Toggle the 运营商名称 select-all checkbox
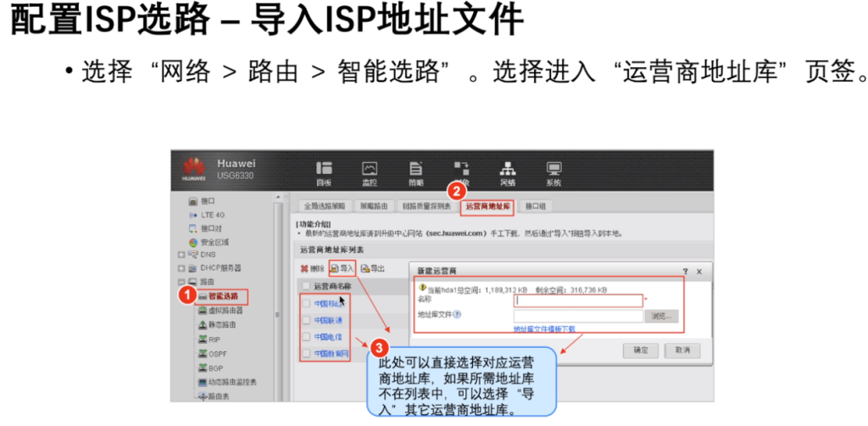868x426 pixels. coord(306,286)
